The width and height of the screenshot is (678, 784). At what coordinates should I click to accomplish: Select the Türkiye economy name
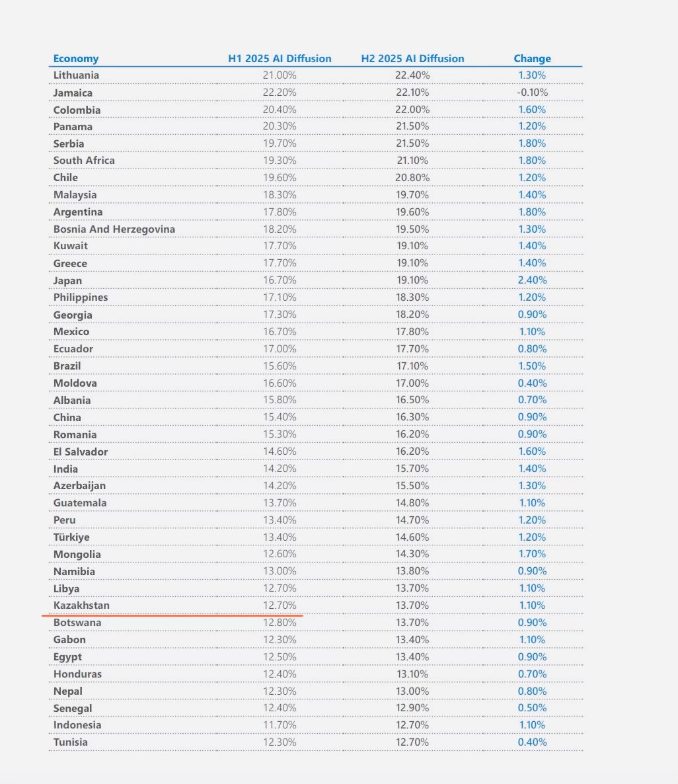coord(71,537)
